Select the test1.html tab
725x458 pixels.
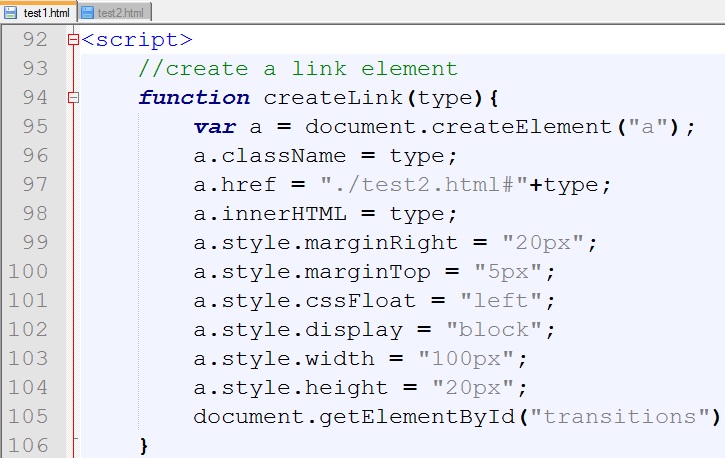tap(44, 12)
